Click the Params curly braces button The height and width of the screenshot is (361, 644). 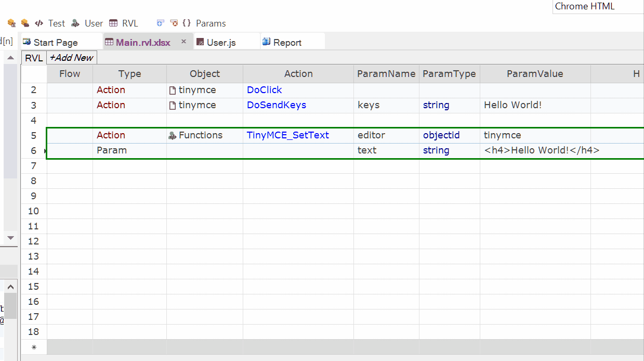[x=204, y=23]
